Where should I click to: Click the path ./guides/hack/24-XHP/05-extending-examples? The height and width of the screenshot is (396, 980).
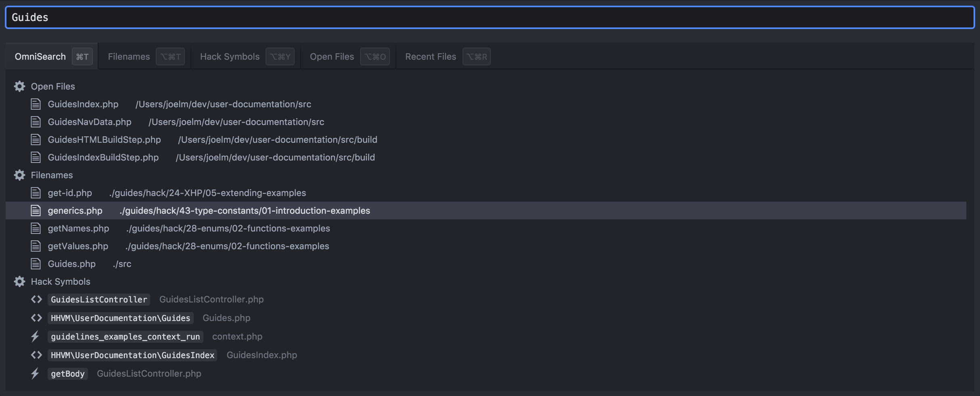click(207, 193)
